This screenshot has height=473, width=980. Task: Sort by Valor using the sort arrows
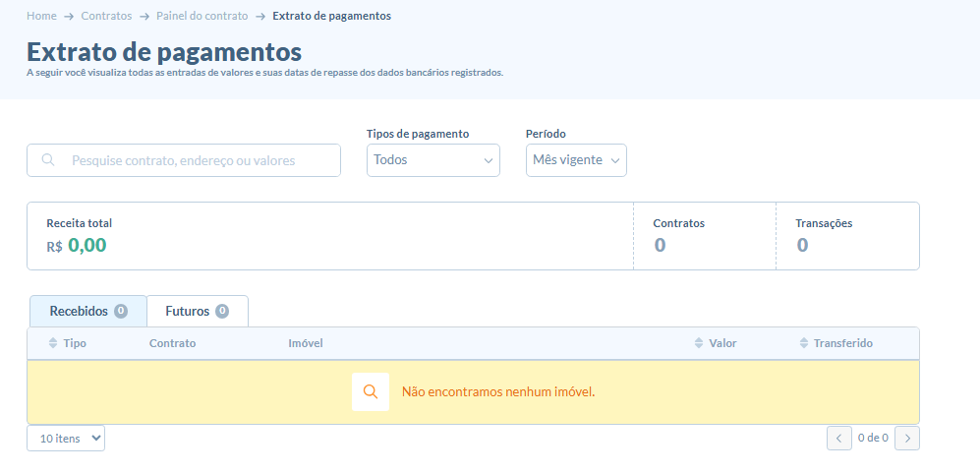click(x=699, y=343)
